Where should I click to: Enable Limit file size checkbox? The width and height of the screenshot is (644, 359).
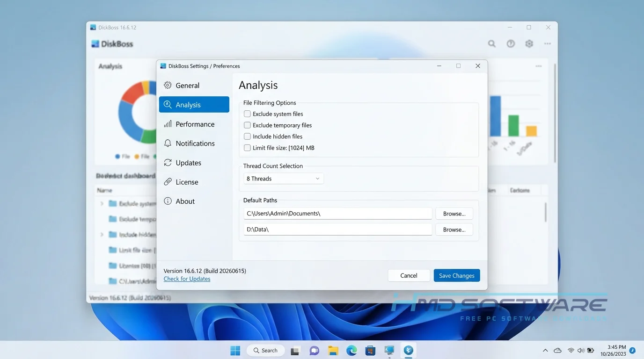click(x=247, y=148)
